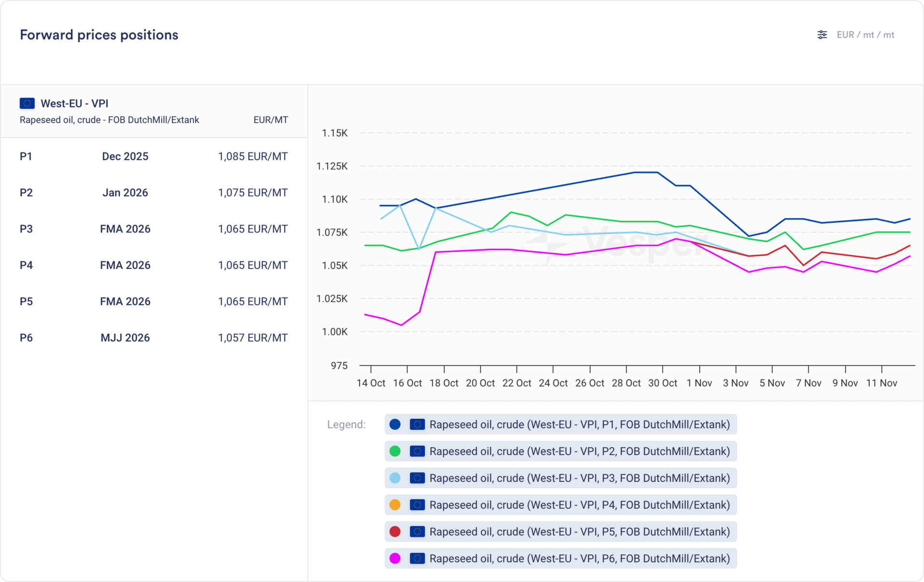The height and width of the screenshot is (582, 924).
Task: Click the 30 Oct tick on the x-axis
Action: coord(662,383)
